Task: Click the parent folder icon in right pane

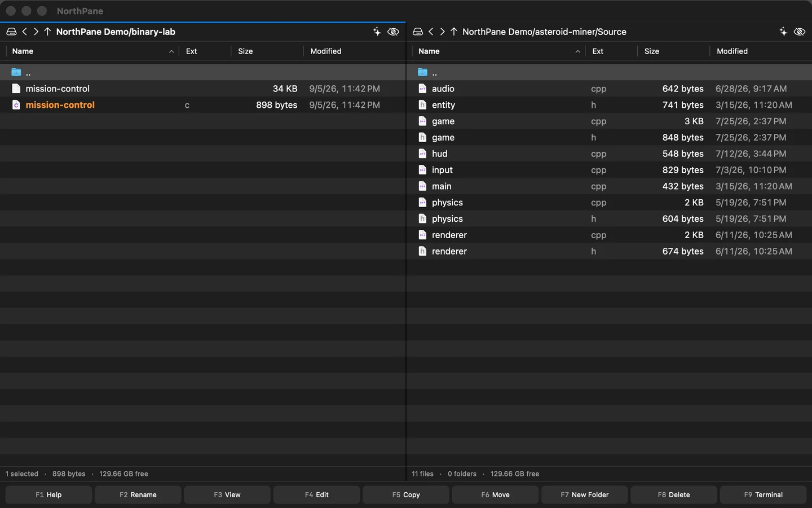Action: [422, 72]
